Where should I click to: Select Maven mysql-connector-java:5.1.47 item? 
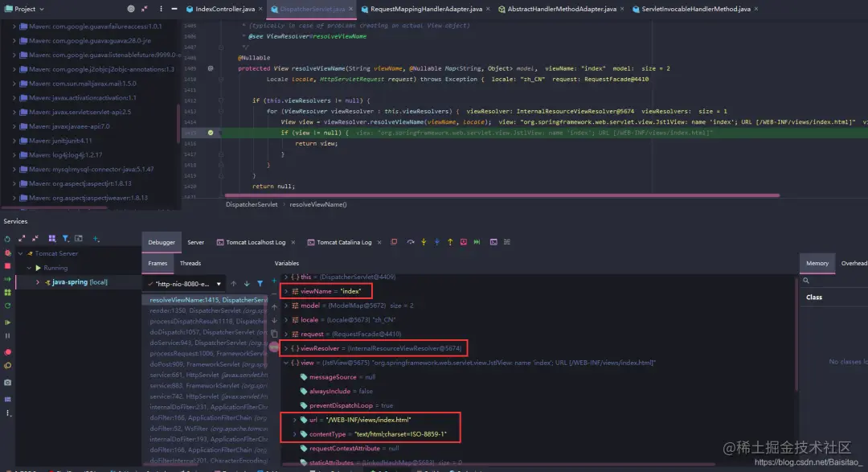tap(92, 169)
